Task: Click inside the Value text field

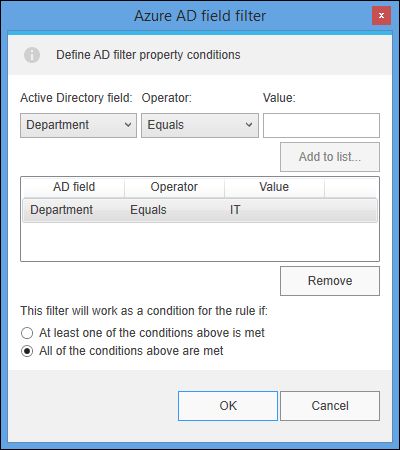Action: pos(321,125)
